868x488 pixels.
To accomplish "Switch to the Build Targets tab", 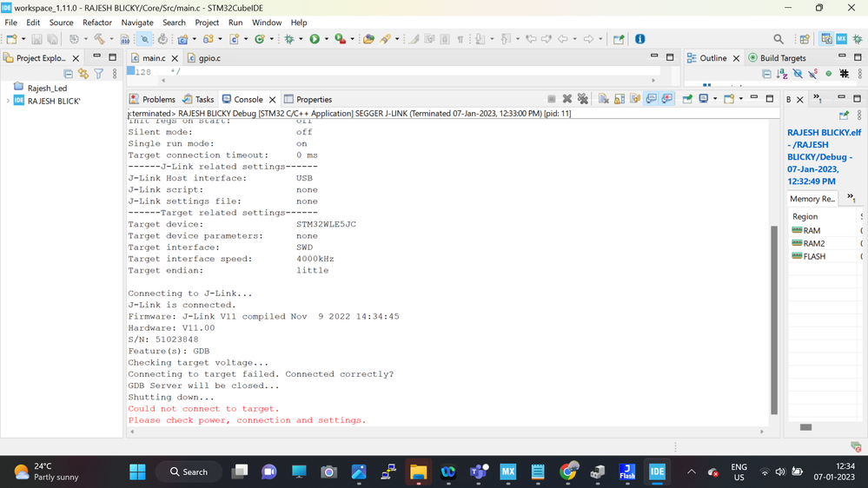I will point(778,58).
